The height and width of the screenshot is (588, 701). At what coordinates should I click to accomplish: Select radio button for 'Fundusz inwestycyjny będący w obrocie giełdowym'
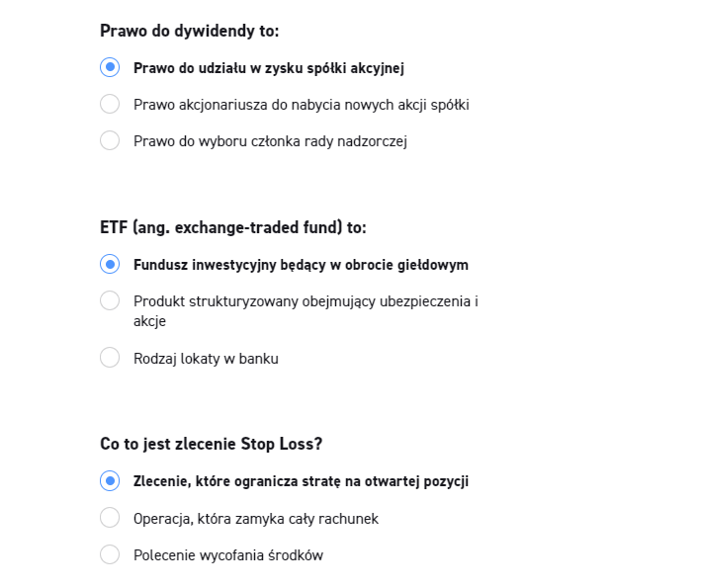110,264
